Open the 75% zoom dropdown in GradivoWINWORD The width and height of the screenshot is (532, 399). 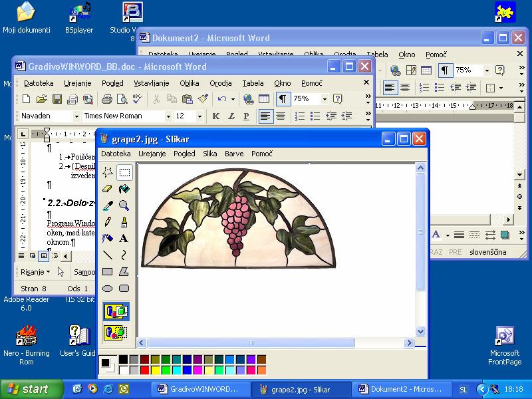(325, 99)
